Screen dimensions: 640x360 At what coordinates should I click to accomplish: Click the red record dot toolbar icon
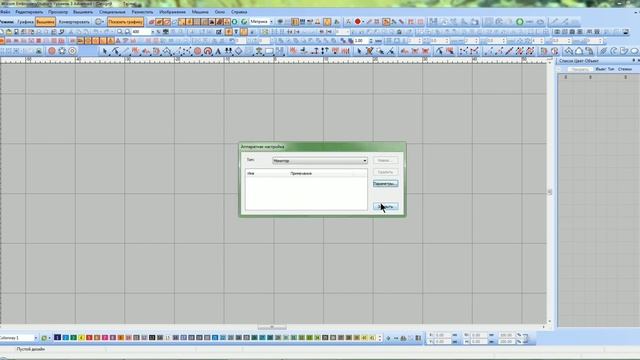(358, 22)
